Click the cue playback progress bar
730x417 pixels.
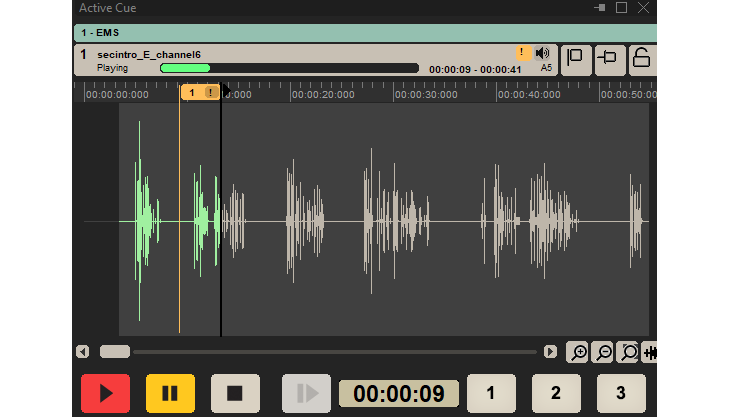(289, 68)
